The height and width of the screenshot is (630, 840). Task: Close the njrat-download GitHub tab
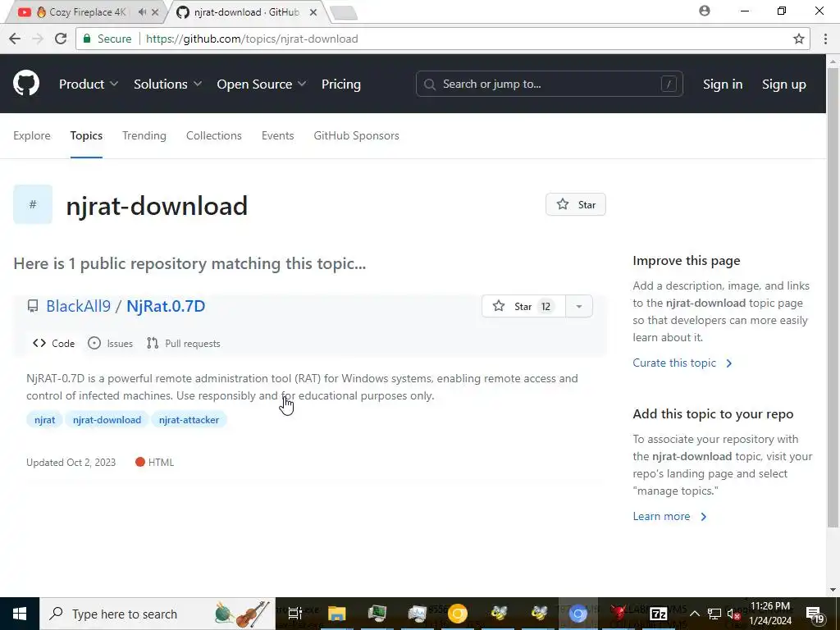[313, 11]
